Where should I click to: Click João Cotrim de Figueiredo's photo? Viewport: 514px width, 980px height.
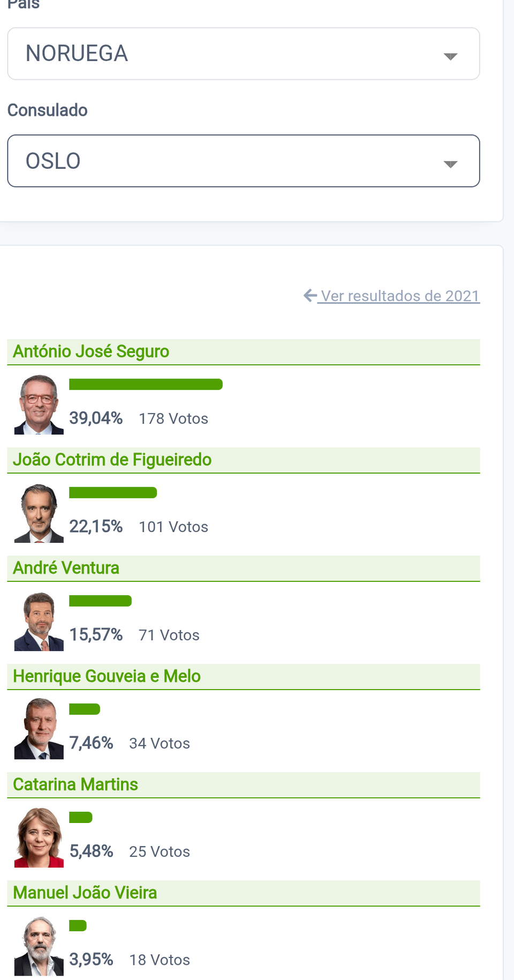coord(39,513)
